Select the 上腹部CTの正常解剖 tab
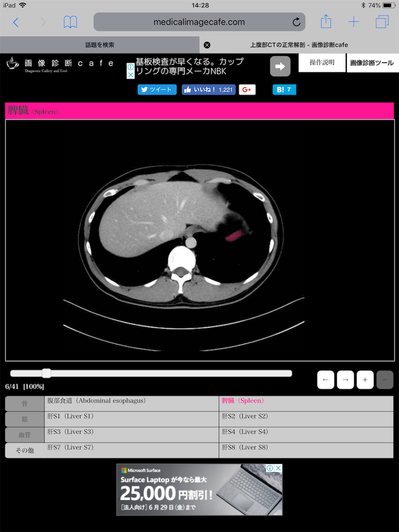The image size is (399, 532). tap(299, 45)
